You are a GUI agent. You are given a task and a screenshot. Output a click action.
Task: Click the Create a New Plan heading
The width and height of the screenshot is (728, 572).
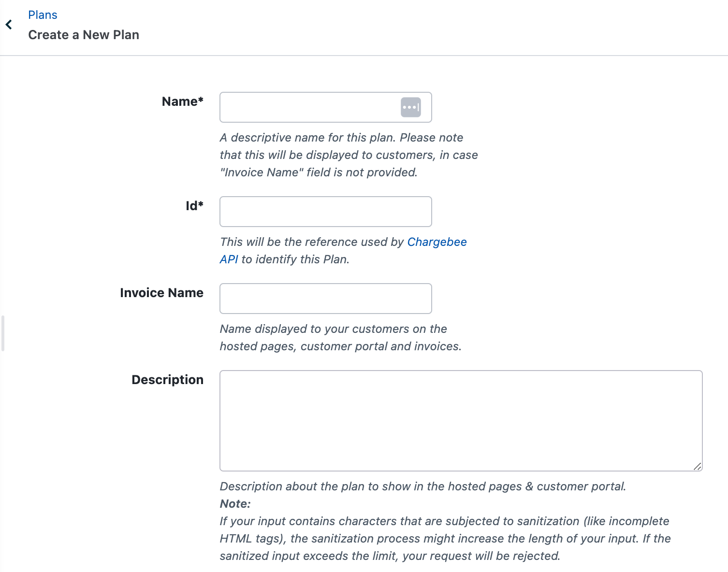click(84, 35)
